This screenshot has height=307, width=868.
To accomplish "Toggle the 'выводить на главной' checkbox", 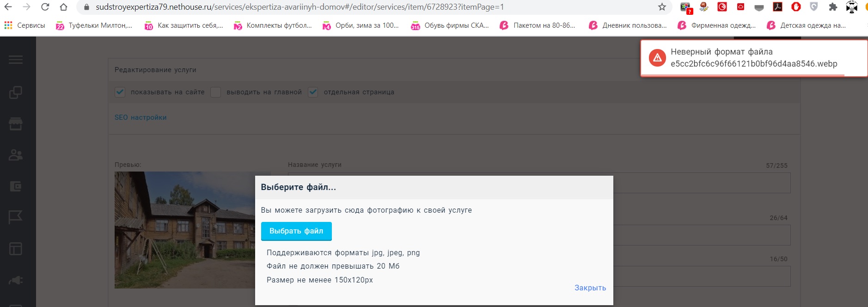I will 215,92.
